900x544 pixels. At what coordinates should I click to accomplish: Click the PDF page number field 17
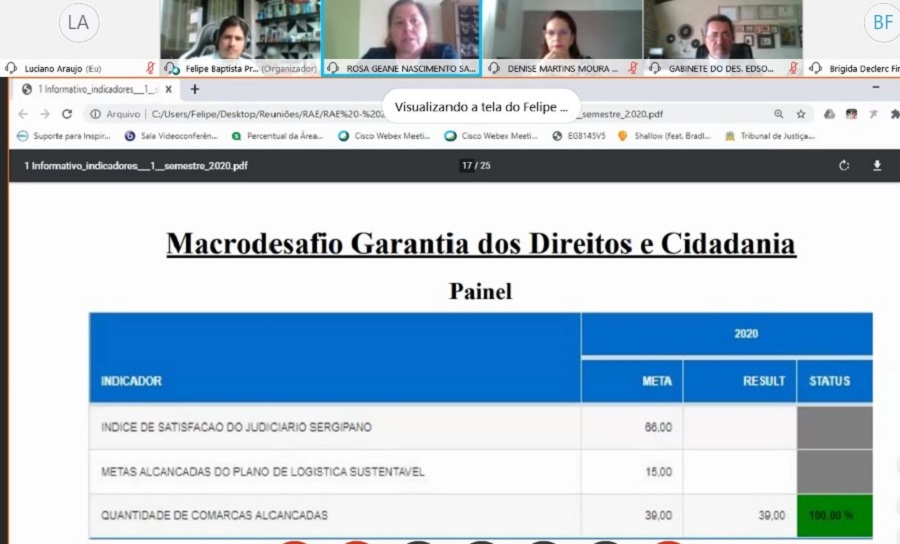[467, 166]
